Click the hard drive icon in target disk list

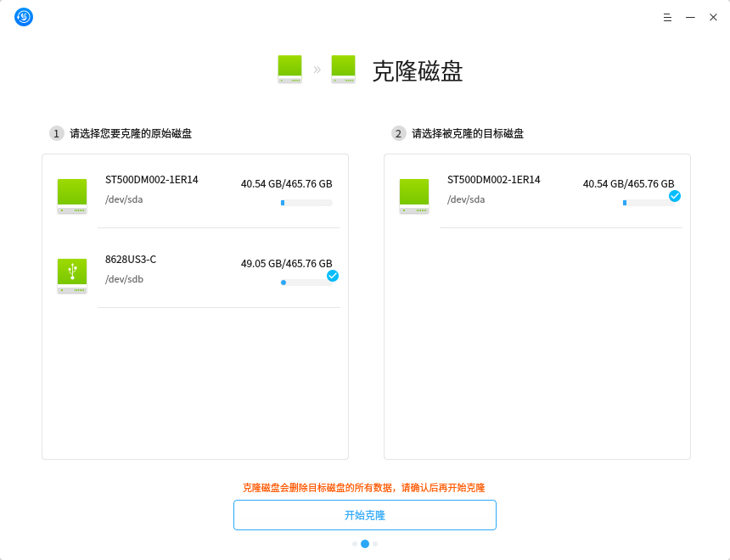(x=414, y=196)
